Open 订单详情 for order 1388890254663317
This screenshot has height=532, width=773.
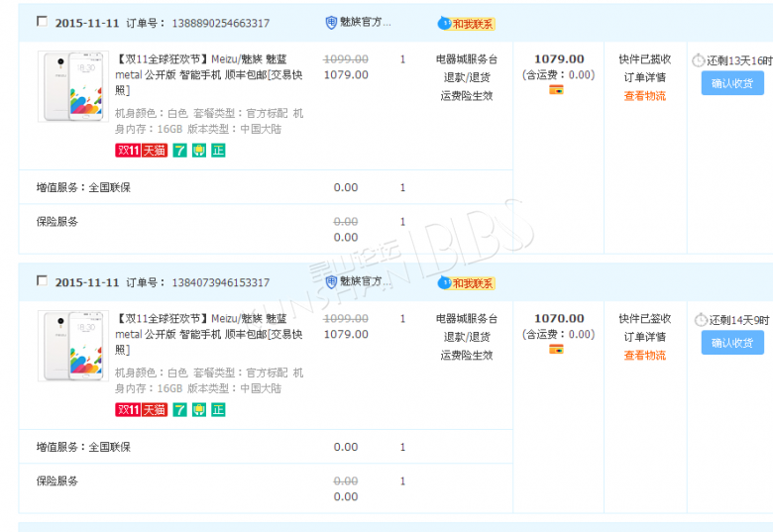(645, 78)
